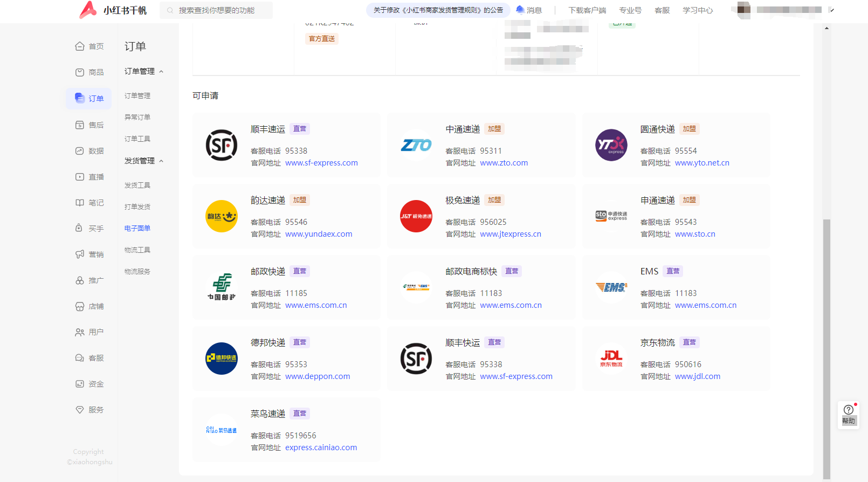This screenshot has height=482, width=868.
Task: Select 电子面单 submenu item
Action: pyautogui.click(x=137, y=229)
